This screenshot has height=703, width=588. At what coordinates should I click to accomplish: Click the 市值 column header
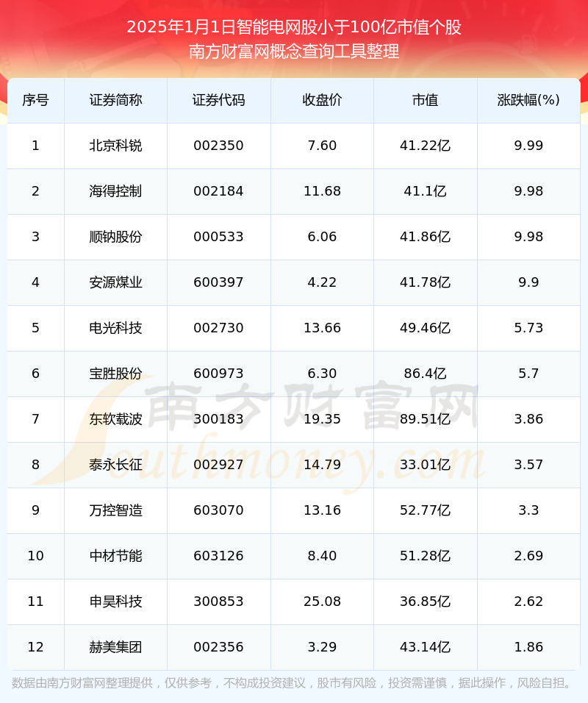tap(425, 100)
